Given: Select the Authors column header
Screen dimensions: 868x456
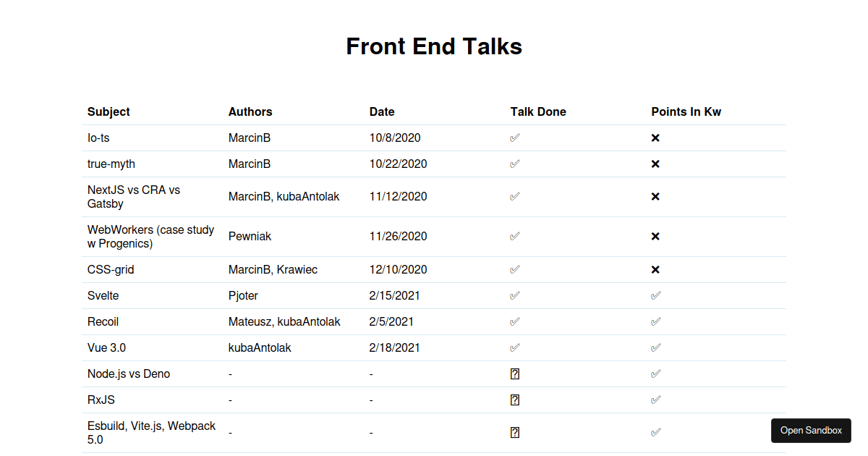Looking at the screenshot, I should 250,111.
